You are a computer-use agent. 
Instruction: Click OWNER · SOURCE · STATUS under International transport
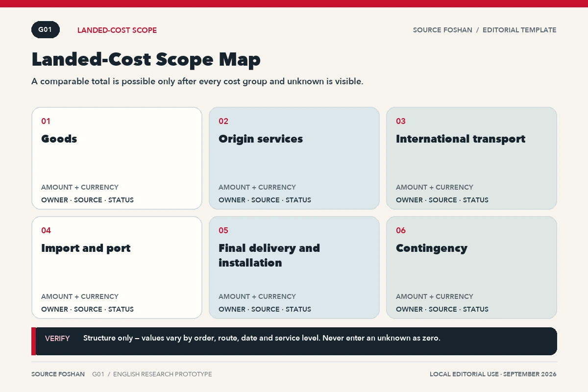tap(442, 200)
